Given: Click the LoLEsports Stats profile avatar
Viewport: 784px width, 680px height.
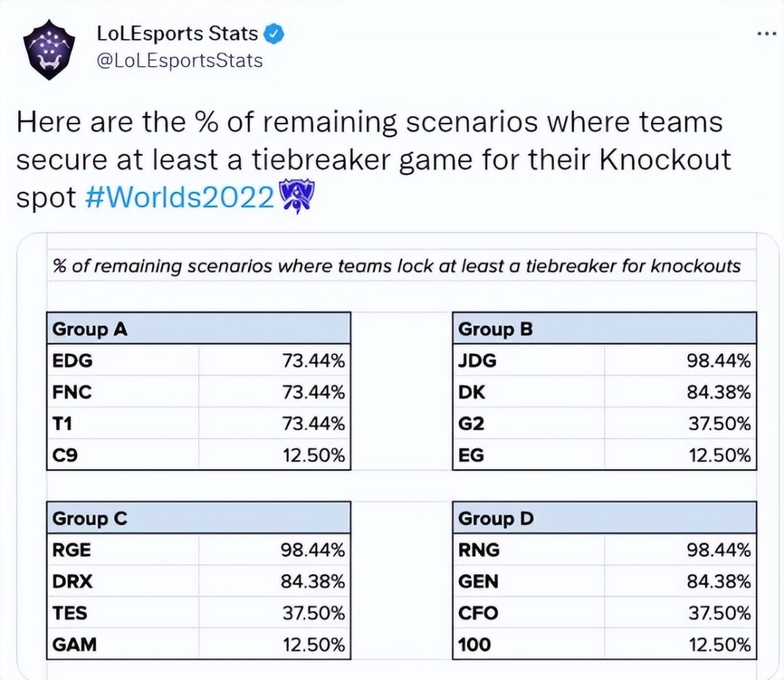Looking at the screenshot, I should [49, 50].
